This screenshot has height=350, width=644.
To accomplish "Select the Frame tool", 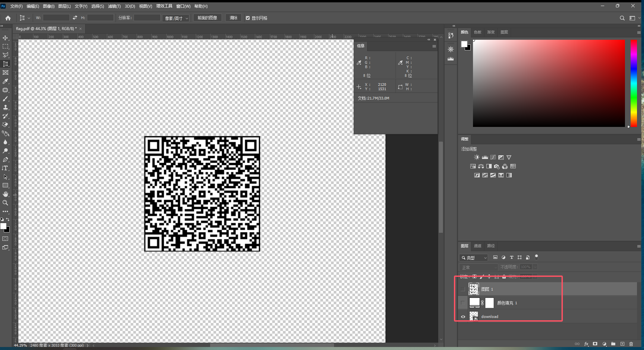I will [5, 72].
